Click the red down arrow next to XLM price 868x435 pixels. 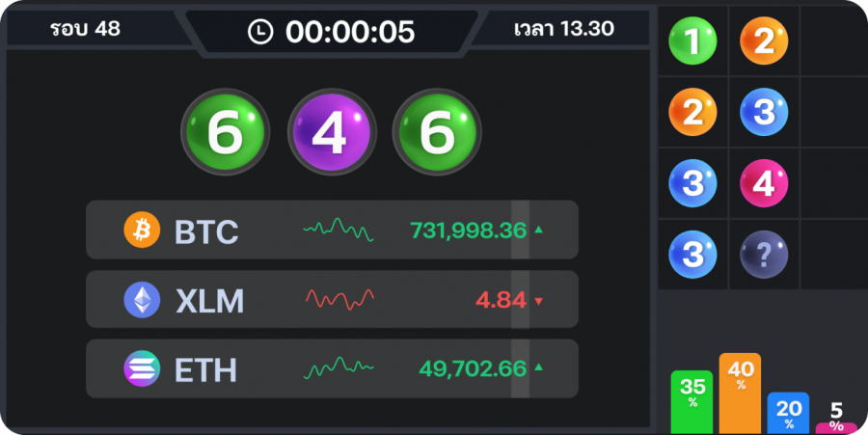[x=538, y=301]
